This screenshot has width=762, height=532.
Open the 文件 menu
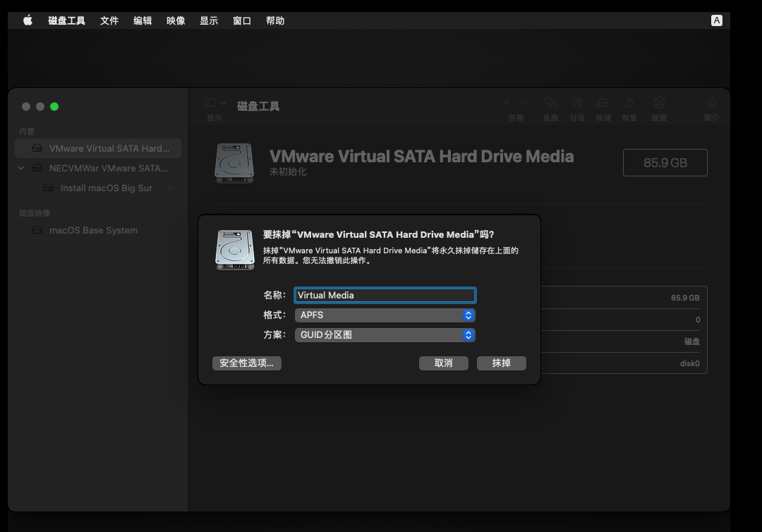click(109, 20)
